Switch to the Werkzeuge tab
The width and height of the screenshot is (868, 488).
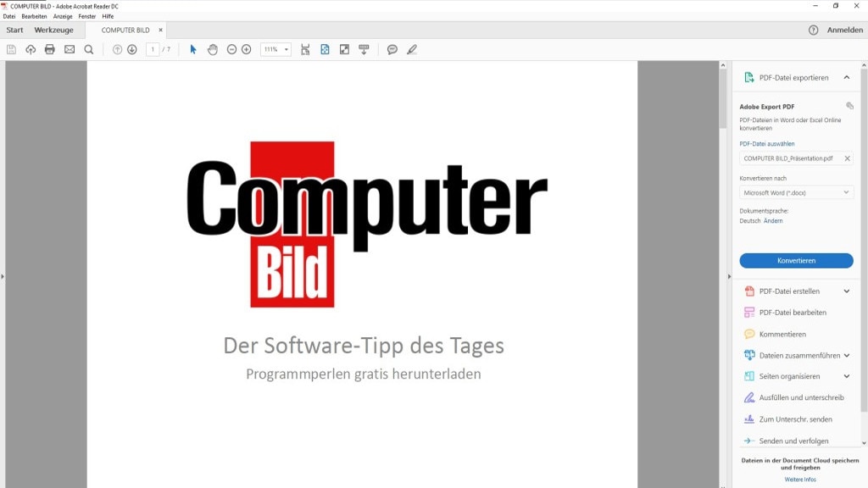(53, 30)
